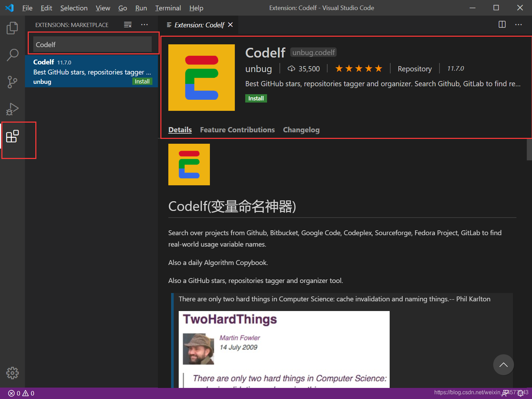This screenshot has height=399, width=532.
Task: Switch to the Changelog tab
Action: (x=301, y=130)
